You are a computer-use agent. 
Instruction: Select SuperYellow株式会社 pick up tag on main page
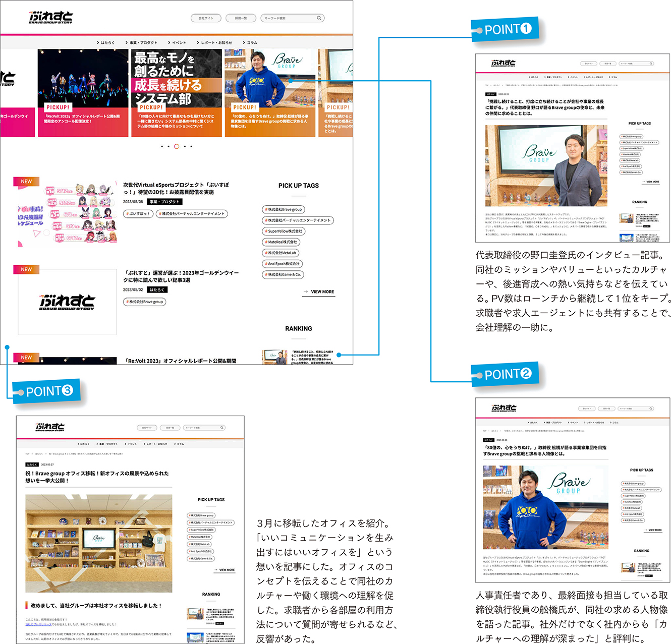284,231
